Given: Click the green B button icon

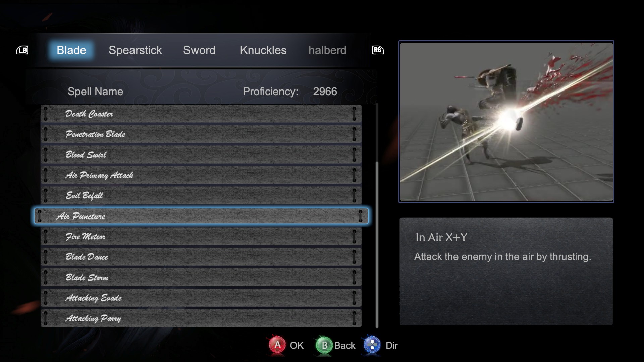Looking at the screenshot, I should [x=324, y=345].
